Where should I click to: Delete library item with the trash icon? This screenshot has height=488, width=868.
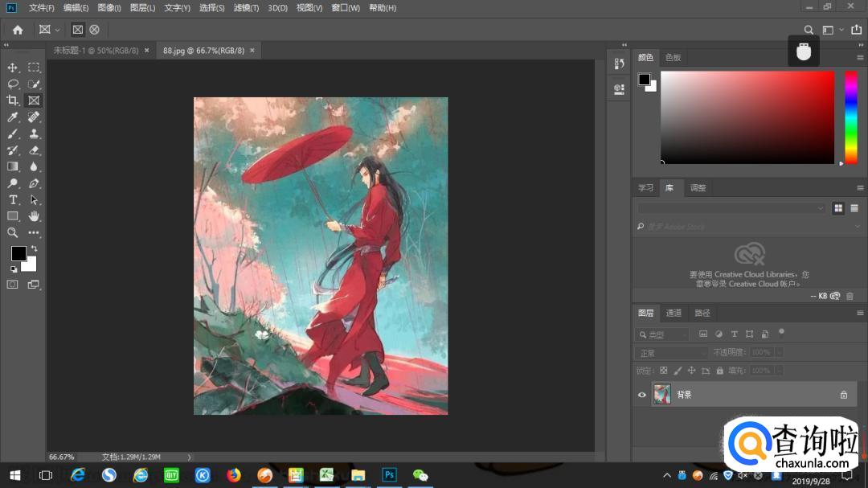[850, 296]
